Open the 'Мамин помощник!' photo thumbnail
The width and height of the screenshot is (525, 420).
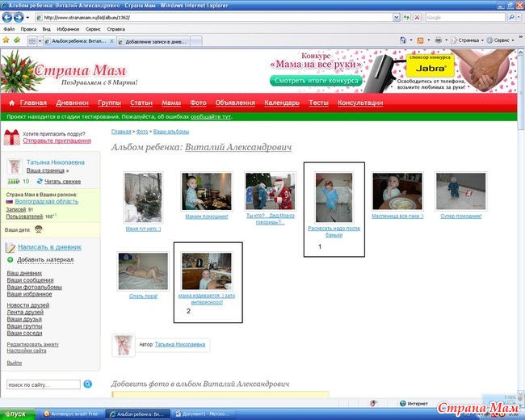[201, 193]
